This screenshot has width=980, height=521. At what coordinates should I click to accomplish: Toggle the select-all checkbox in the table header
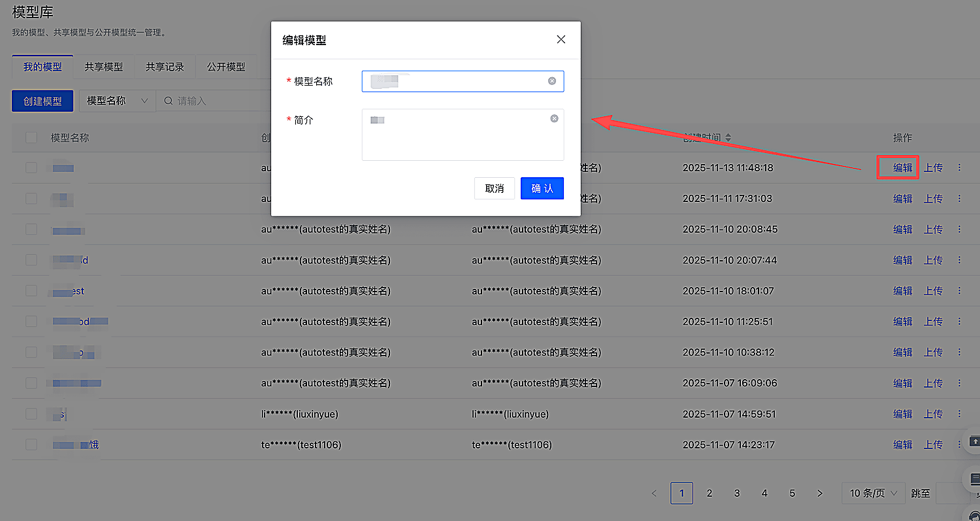pyautogui.click(x=31, y=137)
